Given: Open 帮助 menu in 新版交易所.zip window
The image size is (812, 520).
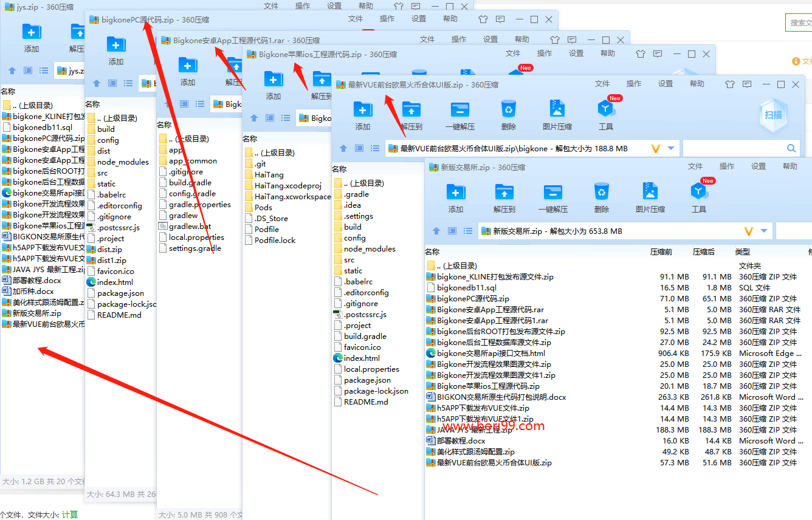Looking at the screenshot, I should (x=790, y=166).
